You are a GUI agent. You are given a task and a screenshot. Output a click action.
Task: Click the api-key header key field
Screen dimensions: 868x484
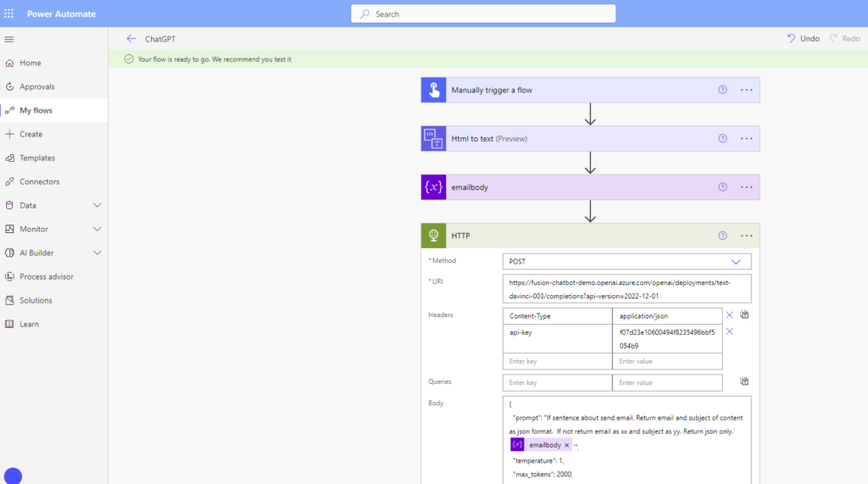558,338
